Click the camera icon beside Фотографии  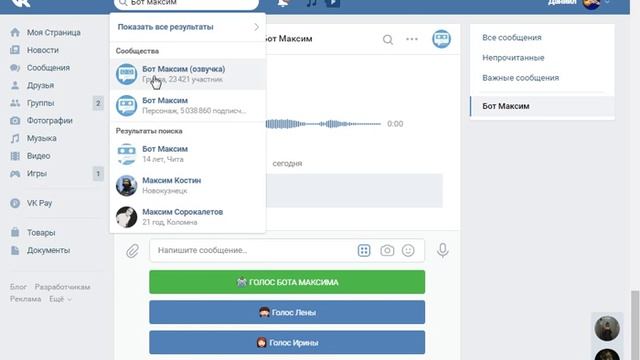[15, 121]
